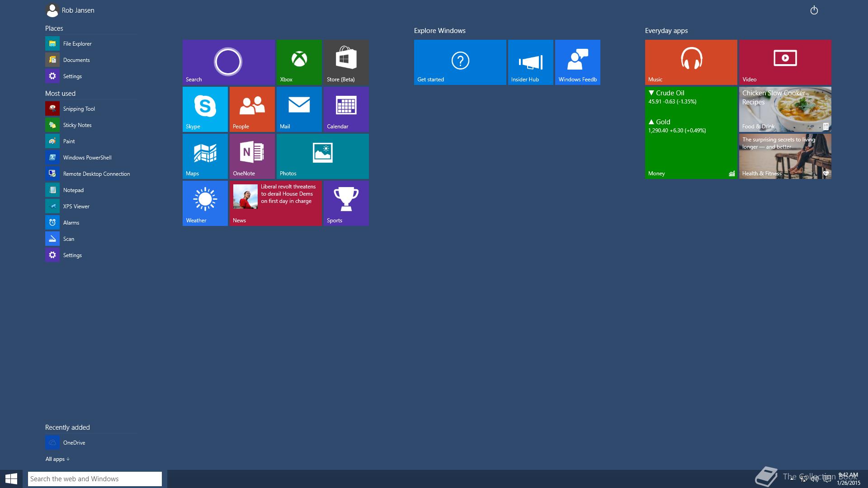This screenshot has width=868, height=488.
Task: Launch the Xbox tile
Action: tap(299, 62)
